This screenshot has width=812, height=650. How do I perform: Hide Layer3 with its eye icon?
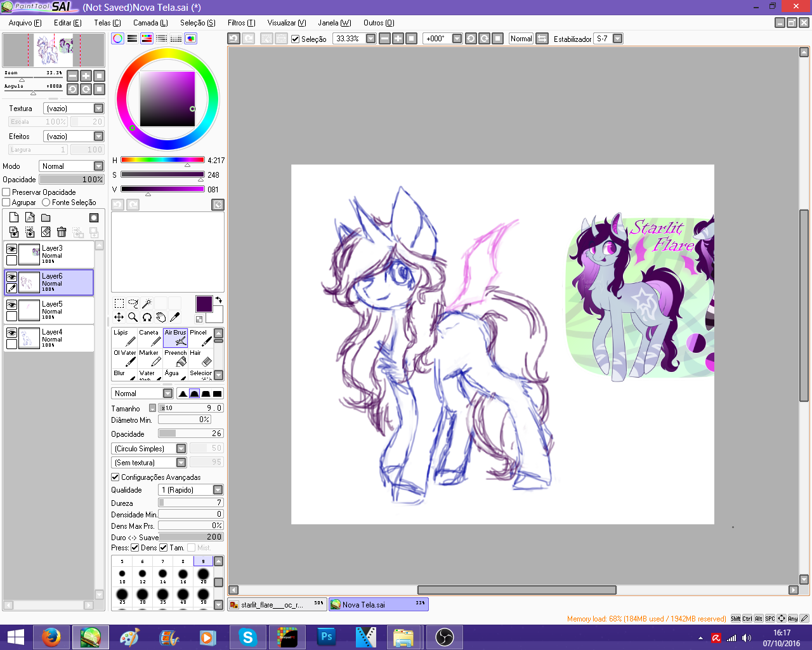[11, 249]
